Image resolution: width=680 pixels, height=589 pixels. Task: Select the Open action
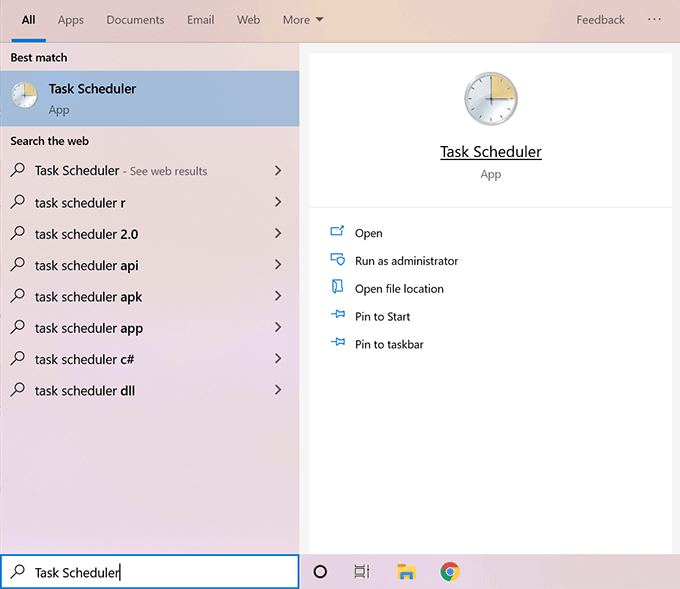pos(369,233)
